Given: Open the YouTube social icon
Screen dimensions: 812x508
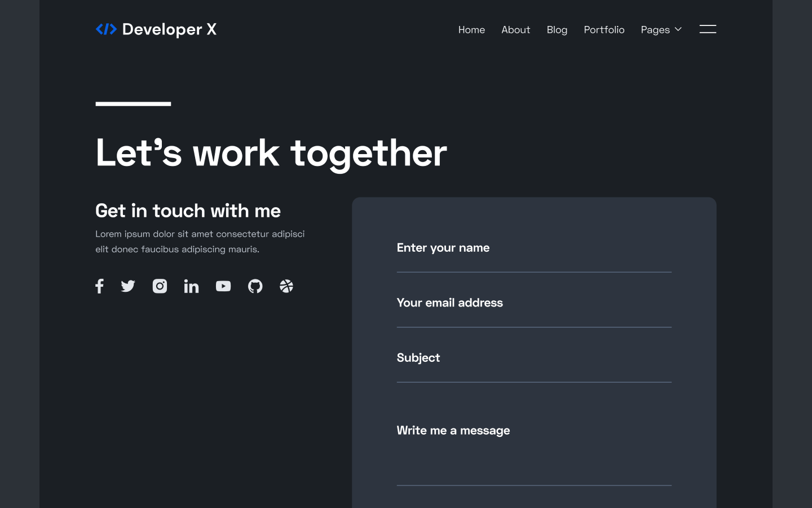Looking at the screenshot, I should coord(223,286).
